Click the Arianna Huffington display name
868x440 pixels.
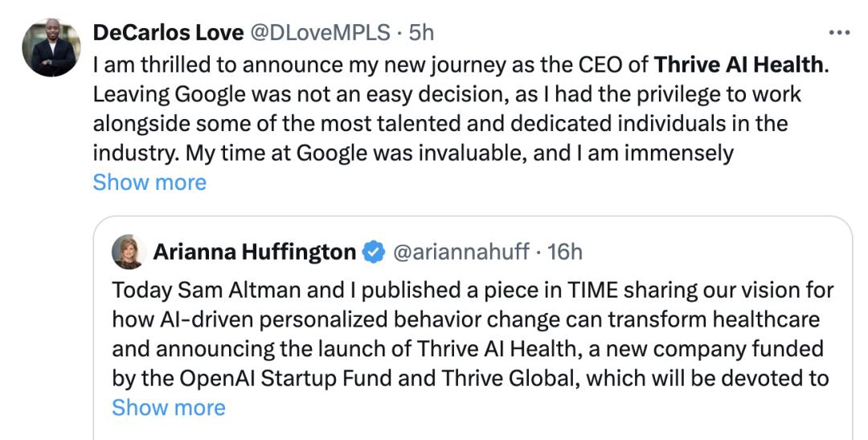[x=254, y=253]
